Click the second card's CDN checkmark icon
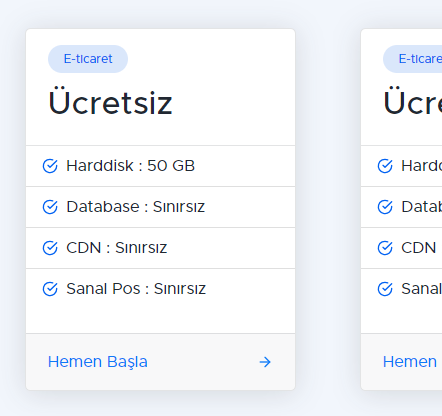Screen dimensions: 442x416 pyautogui.click(x=385, y=248)
